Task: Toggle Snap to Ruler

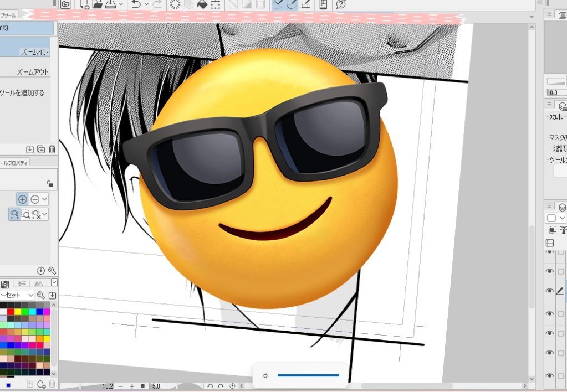Action: pyautogui.click(x=278, y=4)
